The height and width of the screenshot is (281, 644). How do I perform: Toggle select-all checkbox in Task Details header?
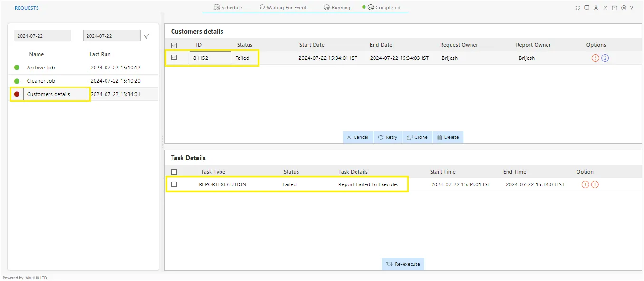[174, 172]
